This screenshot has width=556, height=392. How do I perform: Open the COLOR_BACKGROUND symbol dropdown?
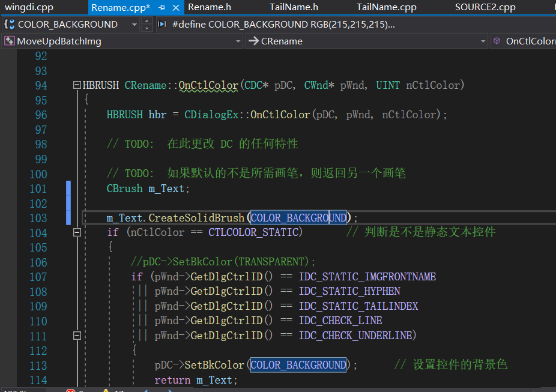click(136, 24)
